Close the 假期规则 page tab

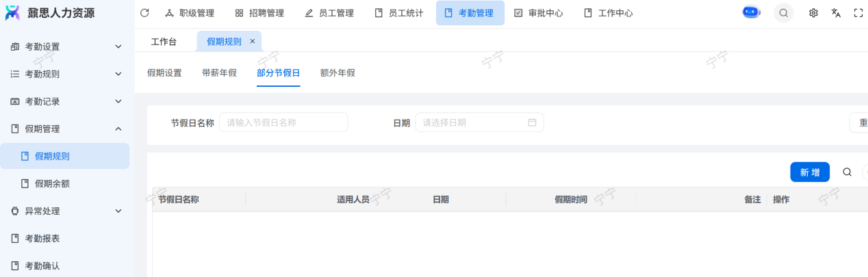click(x=252, y=42)
